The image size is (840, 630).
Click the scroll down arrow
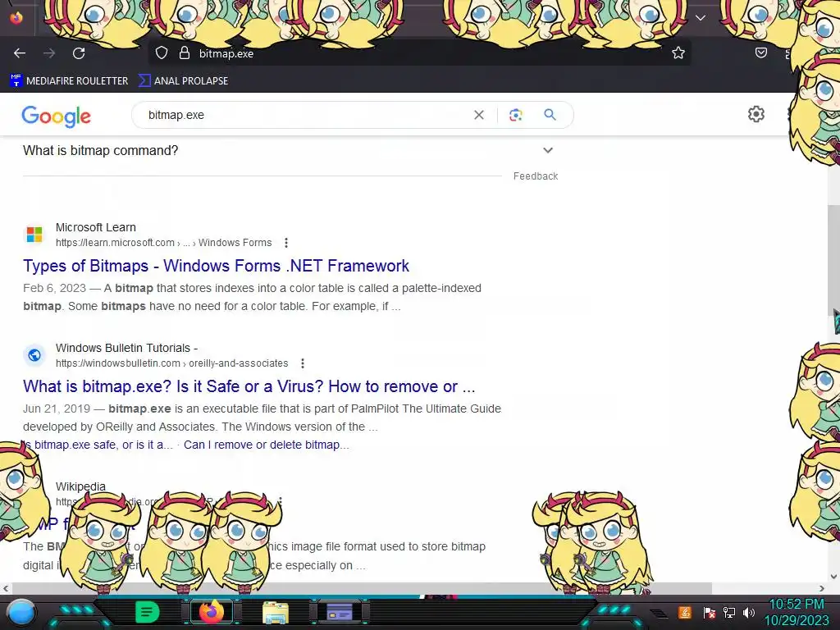pos(833,577)
